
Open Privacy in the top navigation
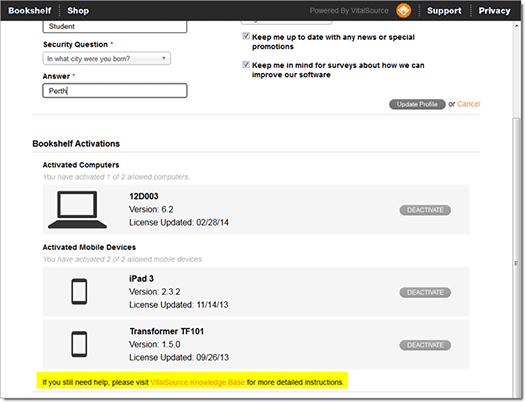(494, 11)
